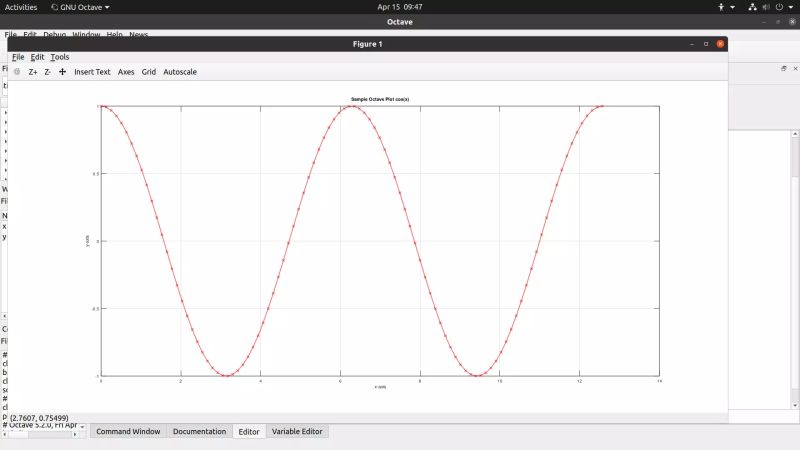Open Help menu in Octave main window
Screen dimensions: 800x450
tap(114, 34)
